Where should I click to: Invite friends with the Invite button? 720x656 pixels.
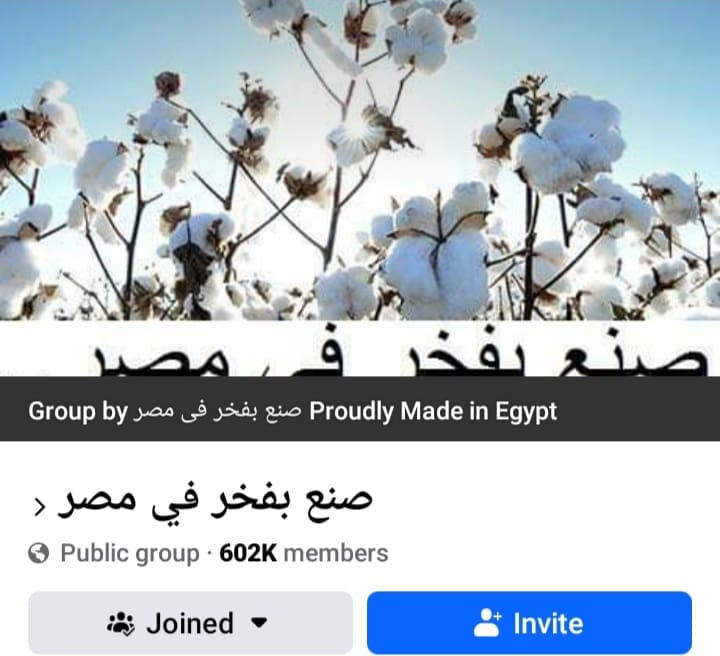[x=529, y=623]
